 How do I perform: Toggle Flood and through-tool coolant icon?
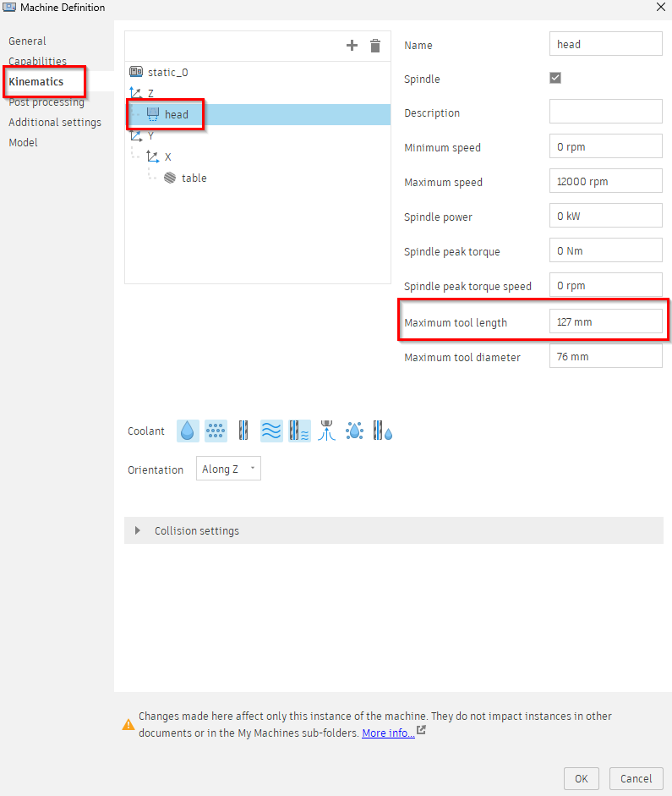point(382,431)
